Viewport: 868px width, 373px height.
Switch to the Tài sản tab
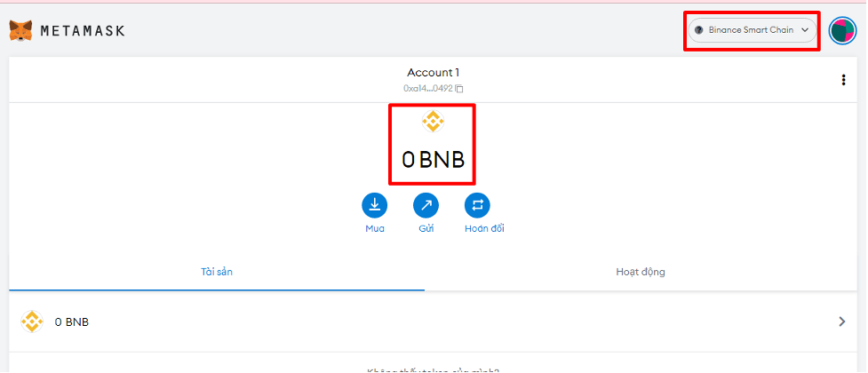(217, 272)
